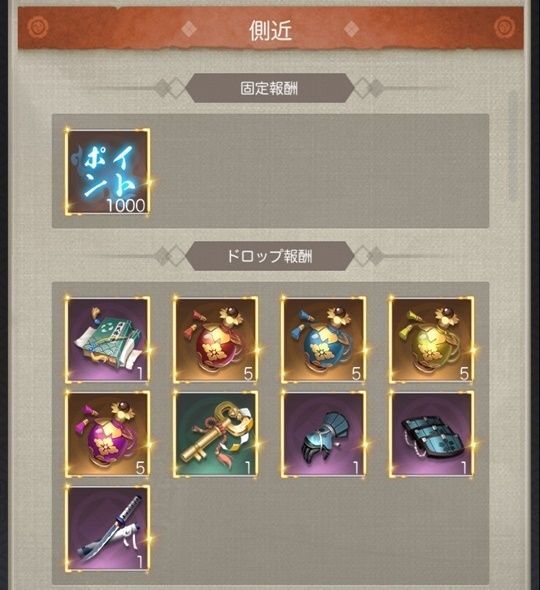Click the ドロップ報酬 section header
The image size is (540, 590).
[269, 256]
